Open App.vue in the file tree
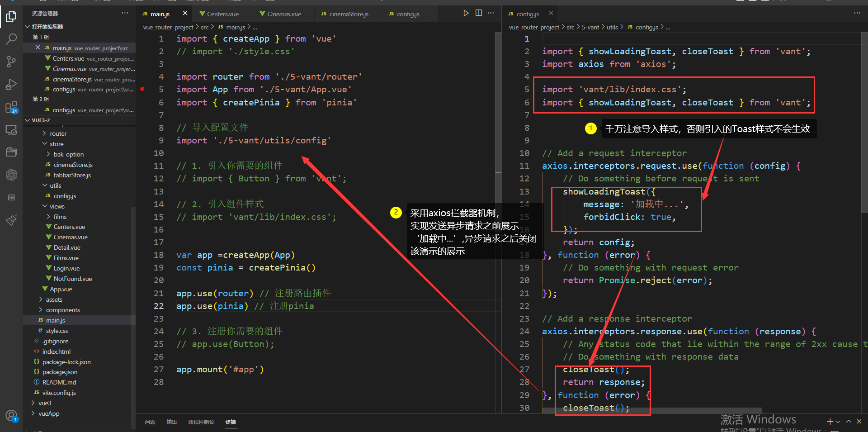This screenshot has height=432, width=868. (x=61, y=289)
